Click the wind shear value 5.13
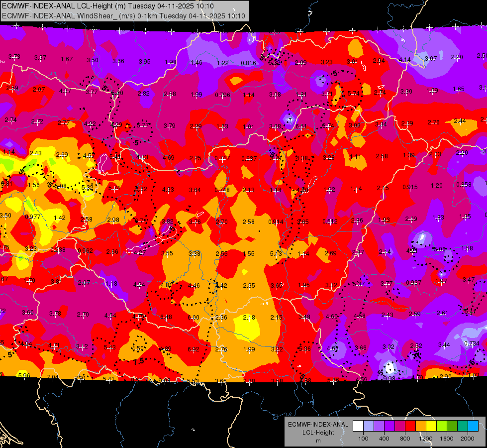This screenshot has width=487, height=448. (276, 253)
